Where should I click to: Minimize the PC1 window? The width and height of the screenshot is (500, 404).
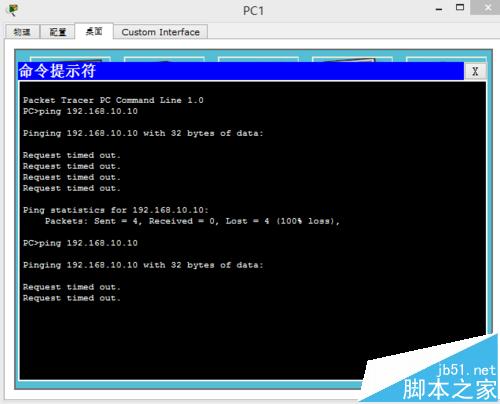(439, 10)
